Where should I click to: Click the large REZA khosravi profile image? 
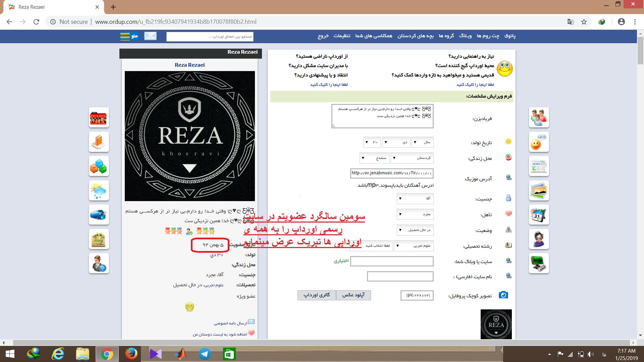tap(190, 136)
